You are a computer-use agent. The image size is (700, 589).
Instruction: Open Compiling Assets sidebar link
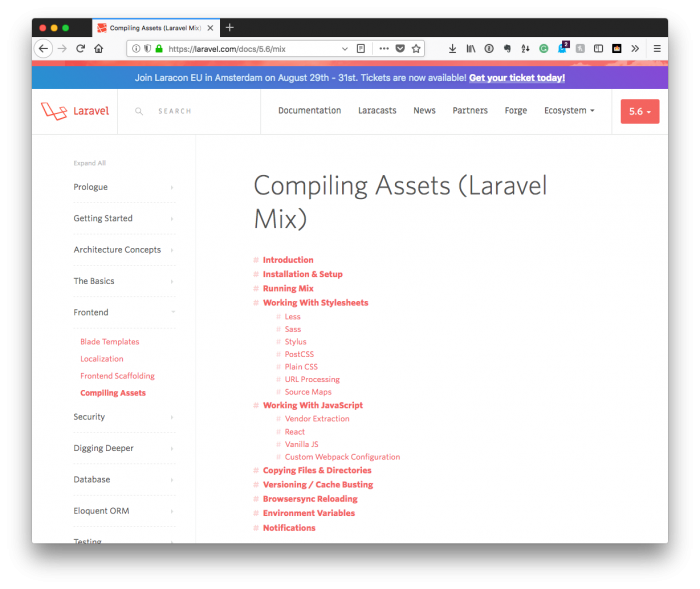pos(113,393)
